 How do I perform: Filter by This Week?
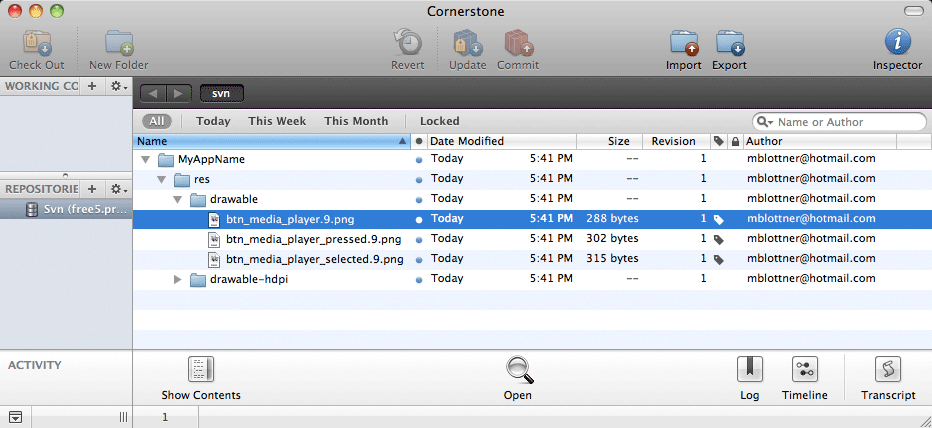click(277, 121)
